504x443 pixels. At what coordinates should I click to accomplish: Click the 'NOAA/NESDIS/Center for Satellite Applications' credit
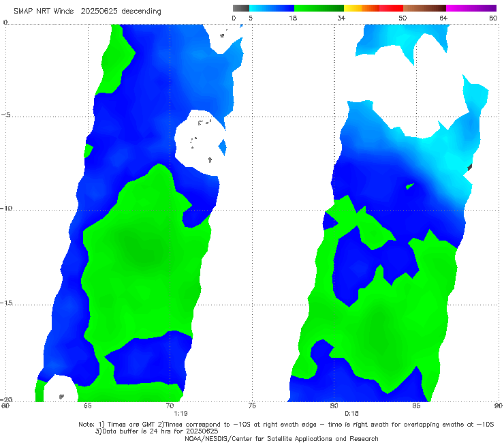pos(259,438)
